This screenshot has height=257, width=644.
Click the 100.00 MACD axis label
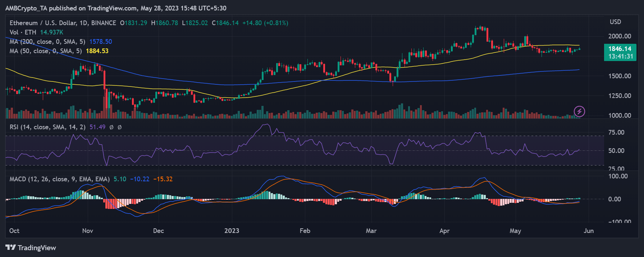pos(618,176)
